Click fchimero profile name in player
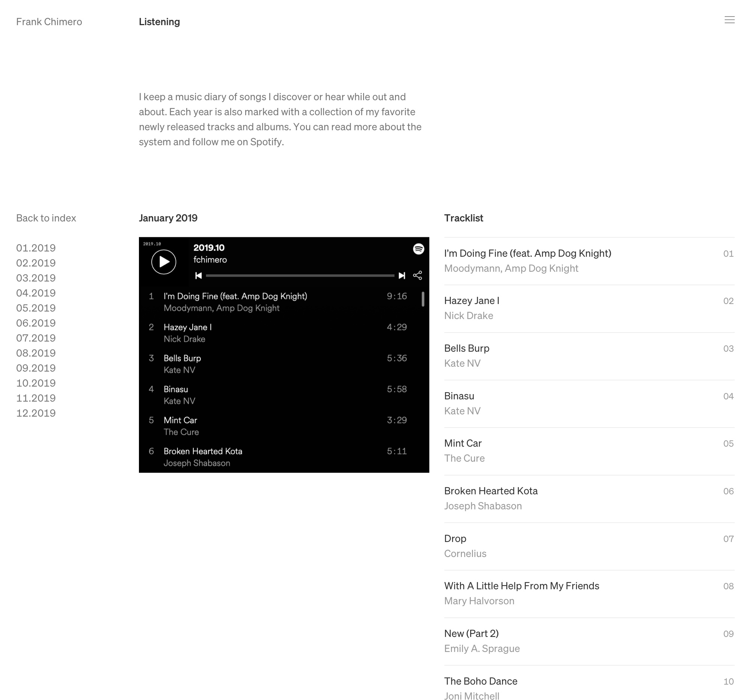Viewport: 751px width, 700px height. click(210, 260)
